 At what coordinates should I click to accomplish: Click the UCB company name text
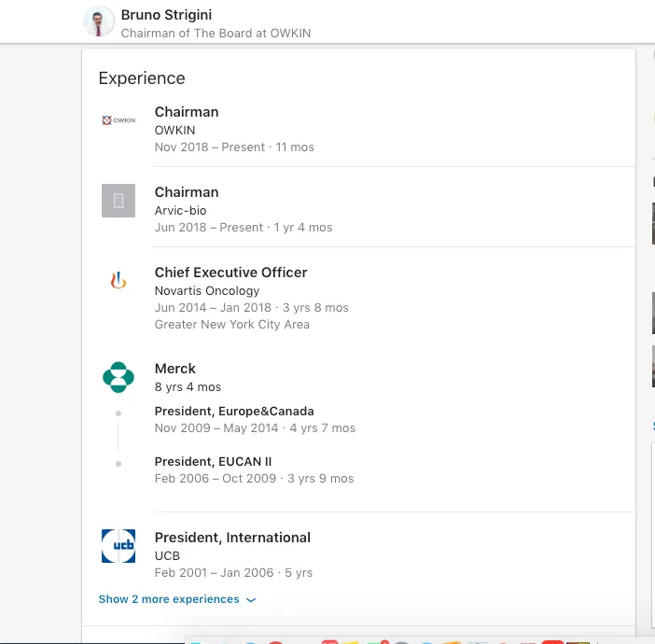pos(167,556)
